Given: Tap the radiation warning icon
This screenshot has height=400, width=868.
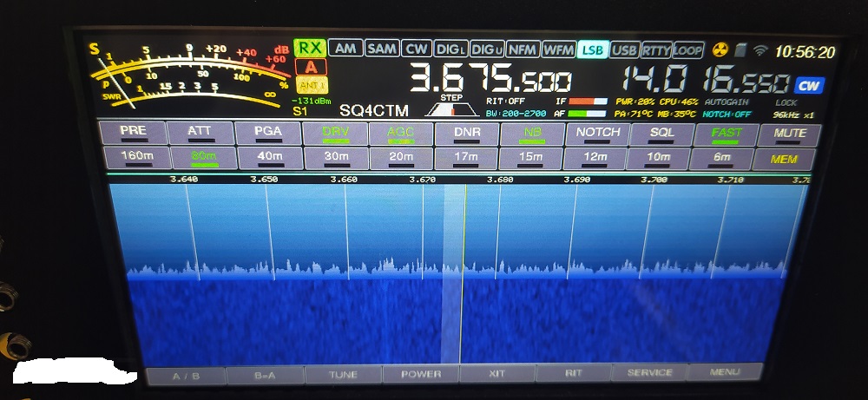Looking at the screenshot, I should (x=720, y=50).
